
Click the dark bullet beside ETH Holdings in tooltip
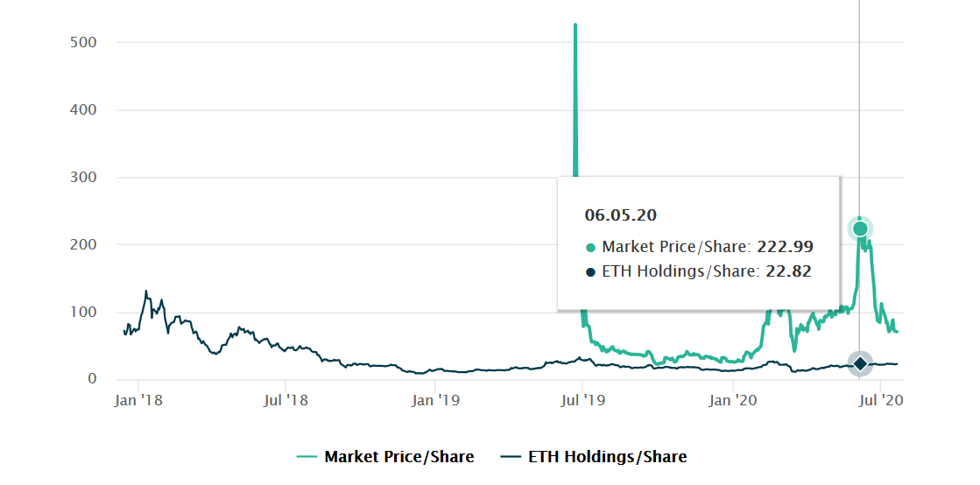click(x=590, y=272)
